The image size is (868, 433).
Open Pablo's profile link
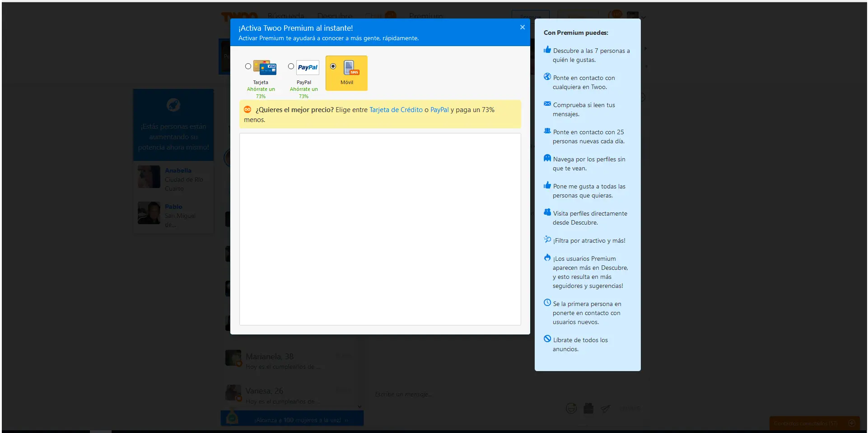(173, 207)
